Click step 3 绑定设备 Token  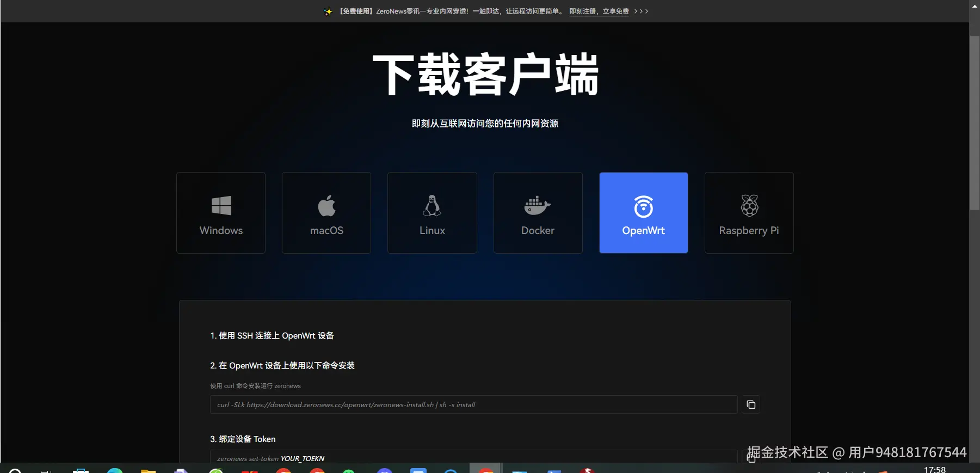click(x=243, y=439)
